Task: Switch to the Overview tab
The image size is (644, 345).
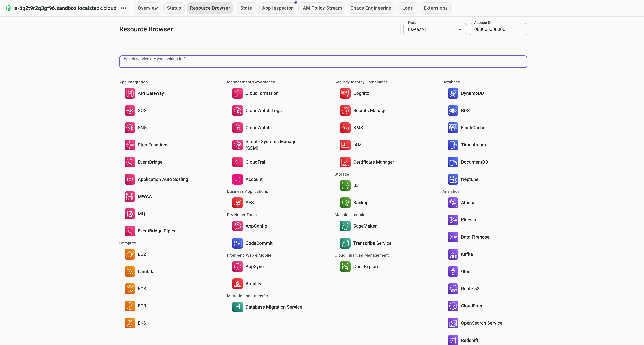Action: pyautogui.click(x=148, y=8)
